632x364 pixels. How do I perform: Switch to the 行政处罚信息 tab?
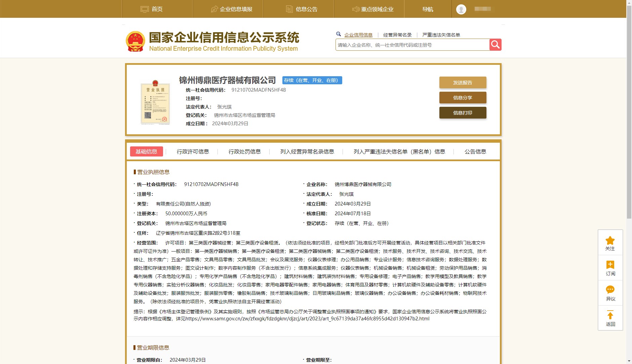click(245, 151)
